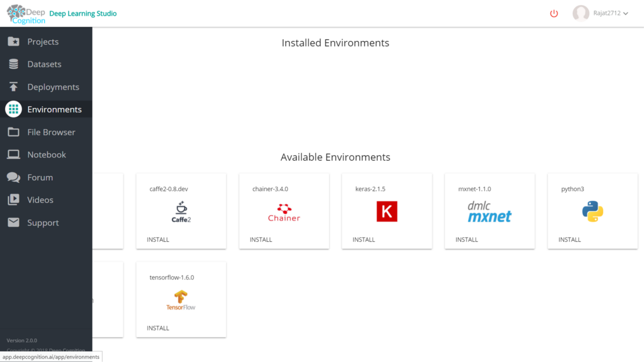The height and width of the screenshot is (362, 644).
Task: Click the chainer-3.4.0 title text
Action: (270, 189)
